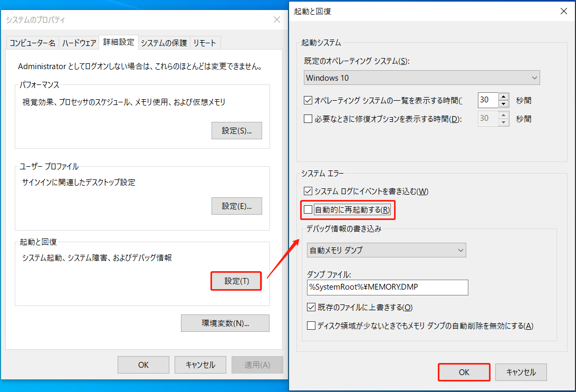Screen dimensions: 576x392
Task: Toggle システム ログにイベントを書き込む checkbox
Action: coord(308,191)
